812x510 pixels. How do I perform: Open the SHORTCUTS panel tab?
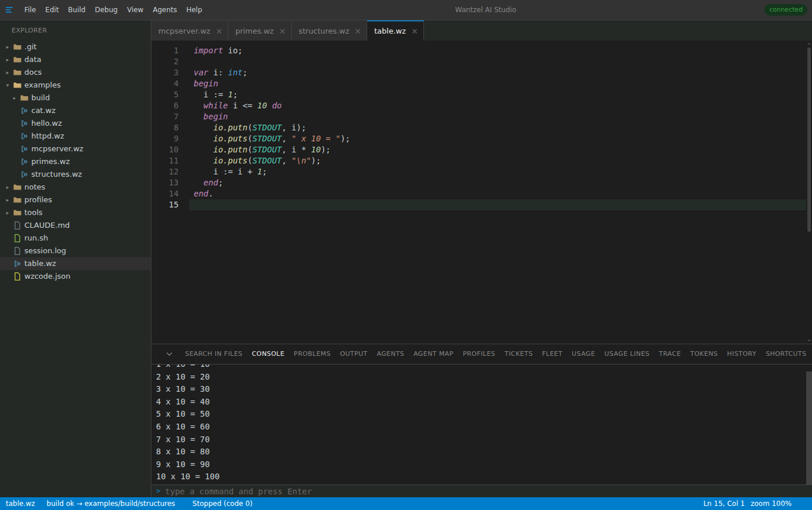click(x=786, y=354)
